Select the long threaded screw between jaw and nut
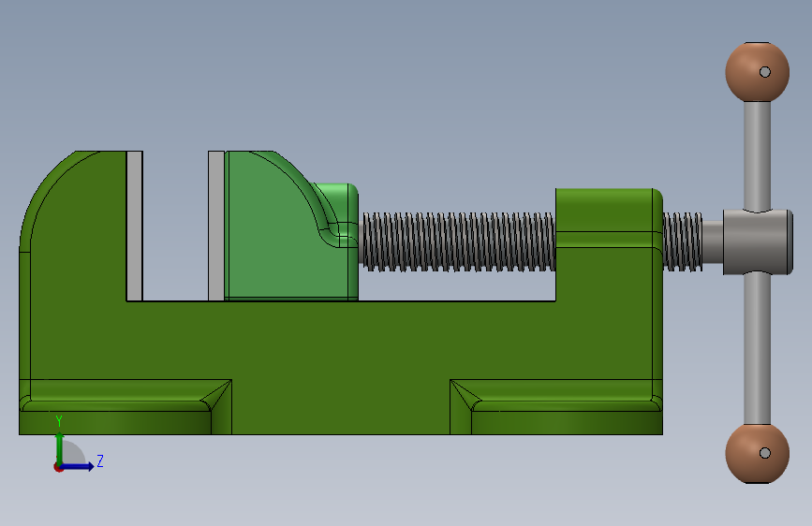812x526 pixels. tap(459, 241)
